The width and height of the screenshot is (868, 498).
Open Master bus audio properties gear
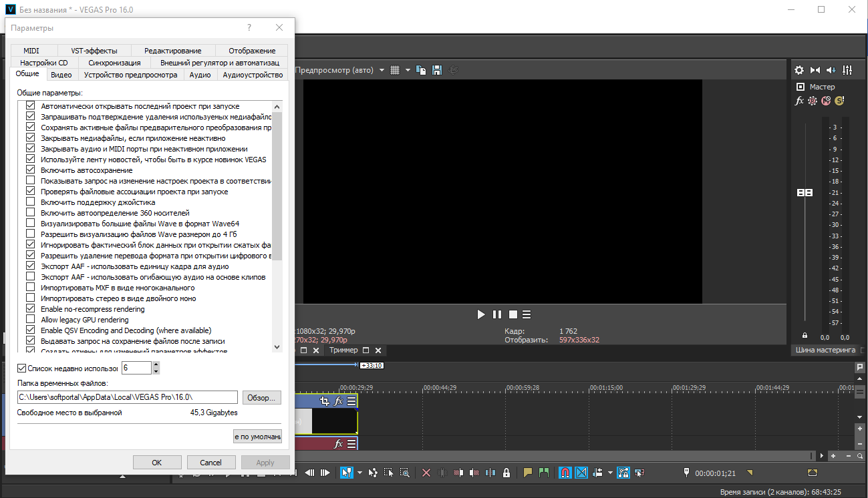click(x=799, y=70)
